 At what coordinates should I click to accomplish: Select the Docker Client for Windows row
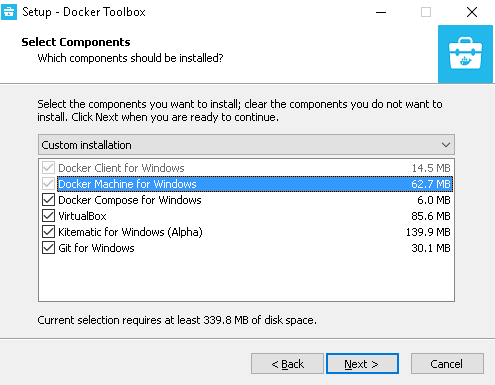point(255,168)
